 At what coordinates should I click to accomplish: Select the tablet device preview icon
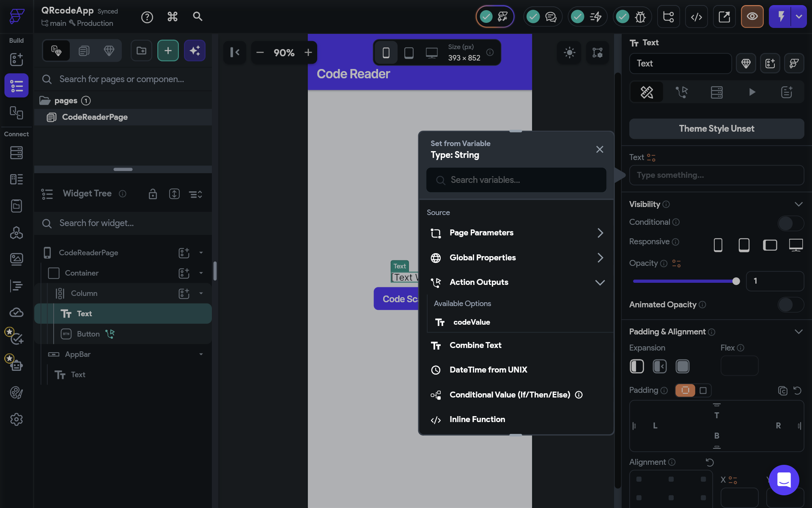pyautogui.click(x=409, y=52)
